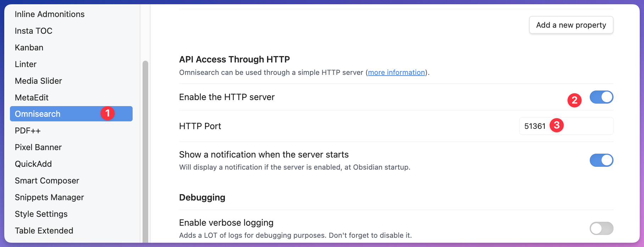
Task: Go to Style Settings tab
Action: coord(41,214)
